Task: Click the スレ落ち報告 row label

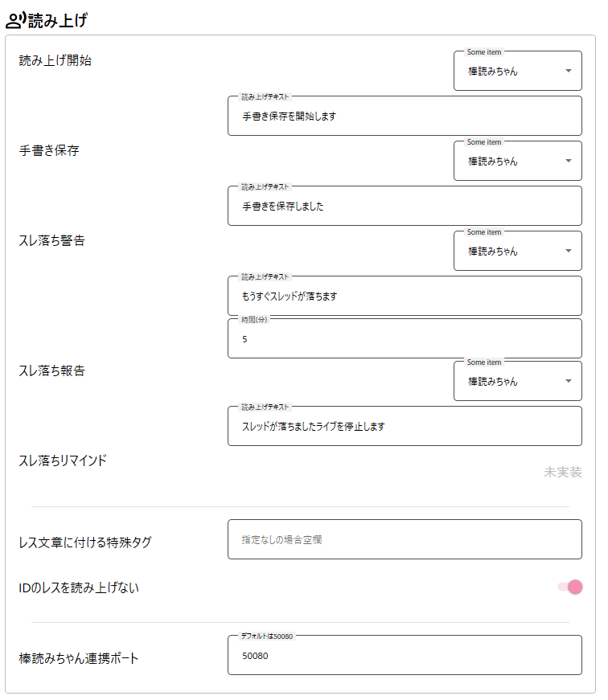Action: click(x=51, y=370)
